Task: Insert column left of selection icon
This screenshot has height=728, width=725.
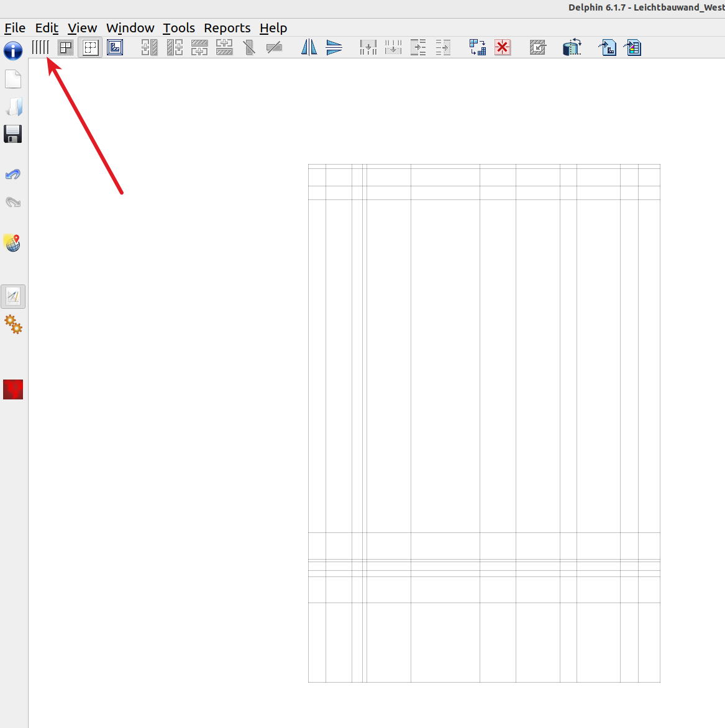Action: click(x=150, y=47)
